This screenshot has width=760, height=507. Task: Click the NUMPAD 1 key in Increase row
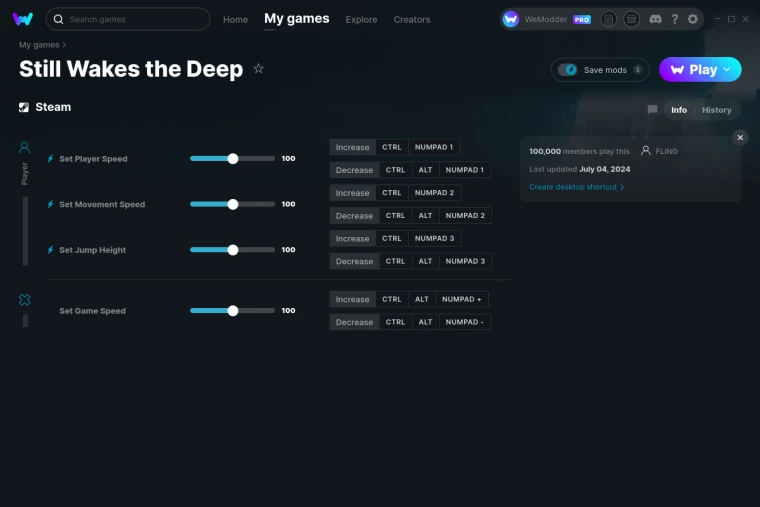pos(433,147)
